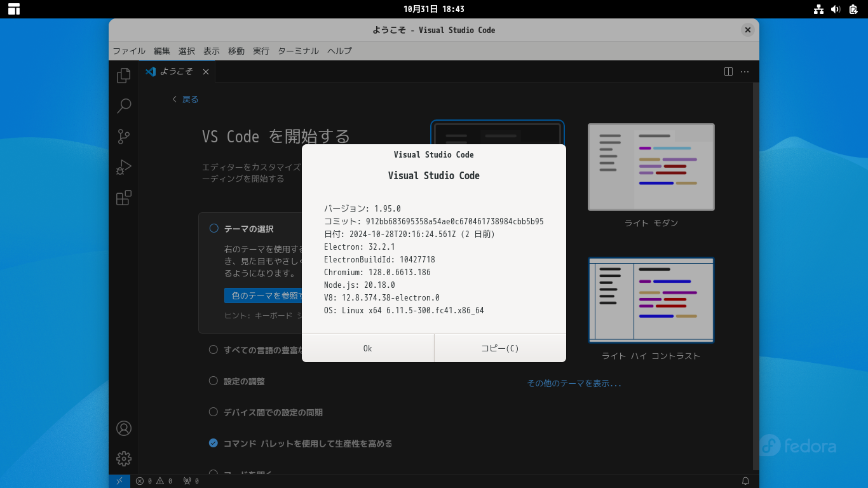Viewport: 868px width, 488px height.
Task: Open the 移動 menu
Action: (236, 51)
